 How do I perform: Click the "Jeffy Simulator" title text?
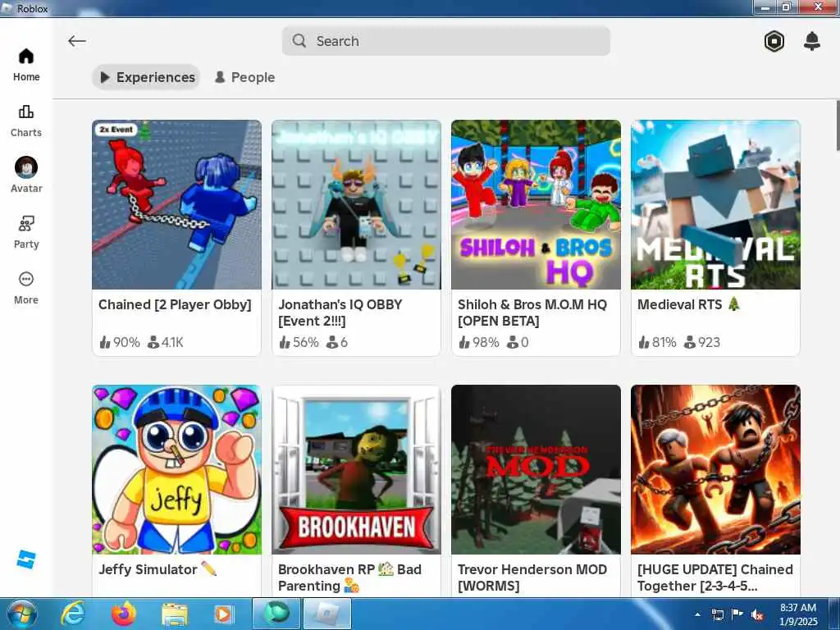pyautogui.click(x=148, y=569)
